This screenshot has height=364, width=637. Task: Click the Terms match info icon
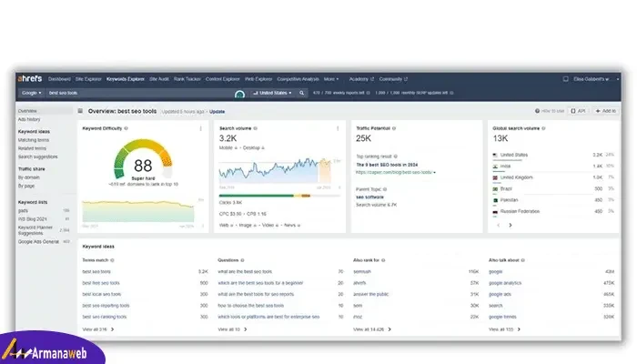pyautogui.click(x=112, y=260)
